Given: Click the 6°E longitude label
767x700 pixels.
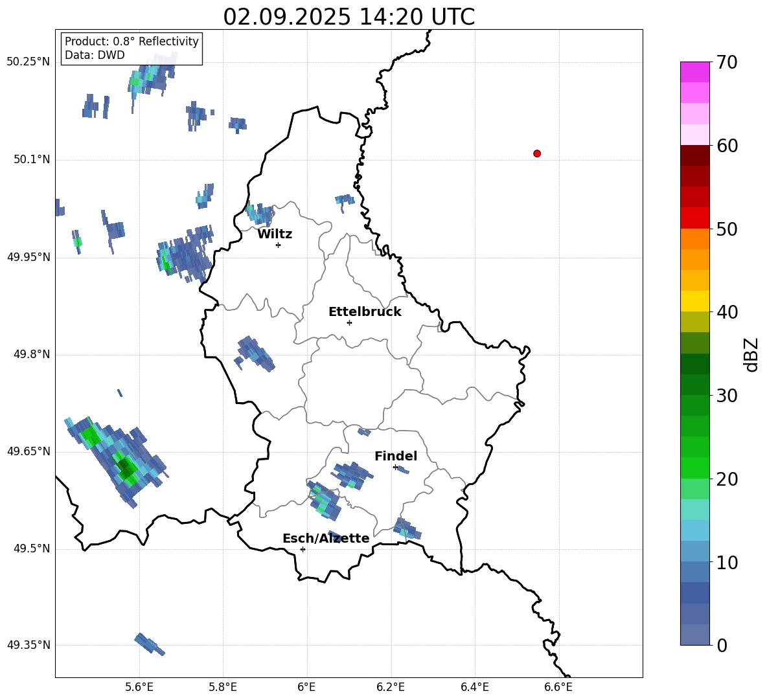Looking at the screenshot, I should tap(306, 687).
